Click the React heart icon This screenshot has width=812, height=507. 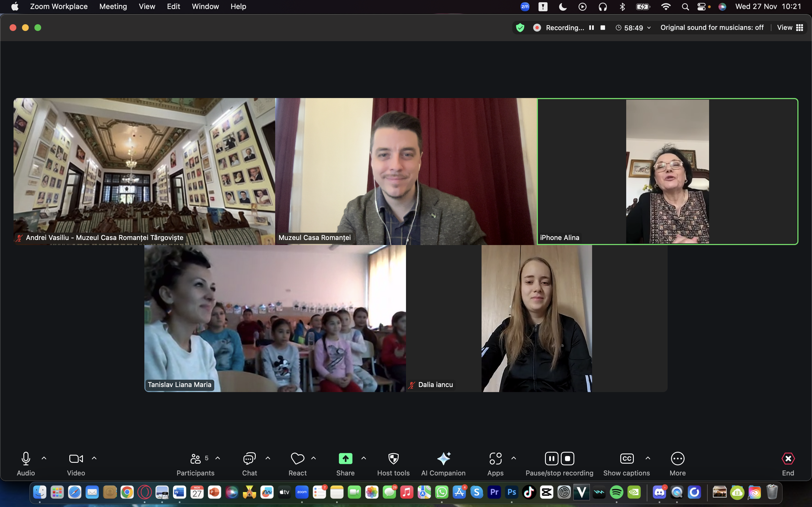click(297, 459)
